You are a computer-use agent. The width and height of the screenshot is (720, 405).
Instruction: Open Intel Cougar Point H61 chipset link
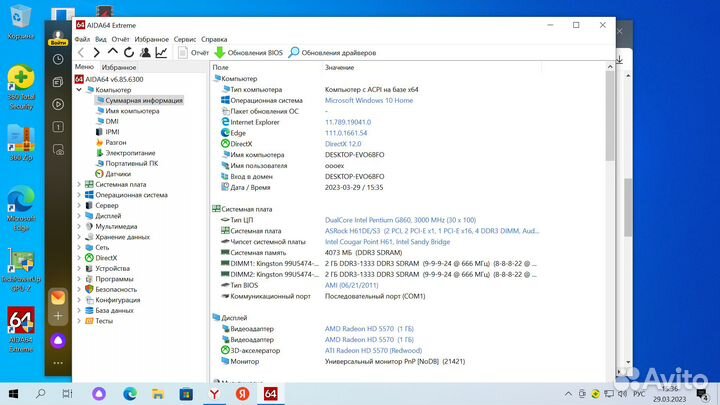point(388,242)
